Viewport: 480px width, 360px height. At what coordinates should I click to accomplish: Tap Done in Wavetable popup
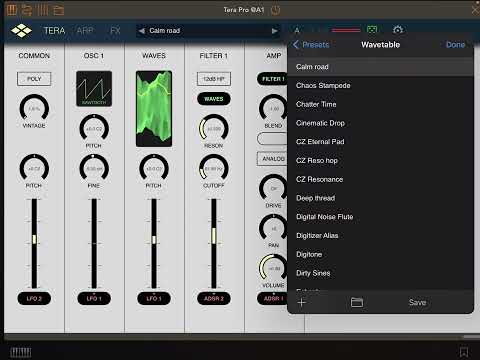[x=455, y=45]
